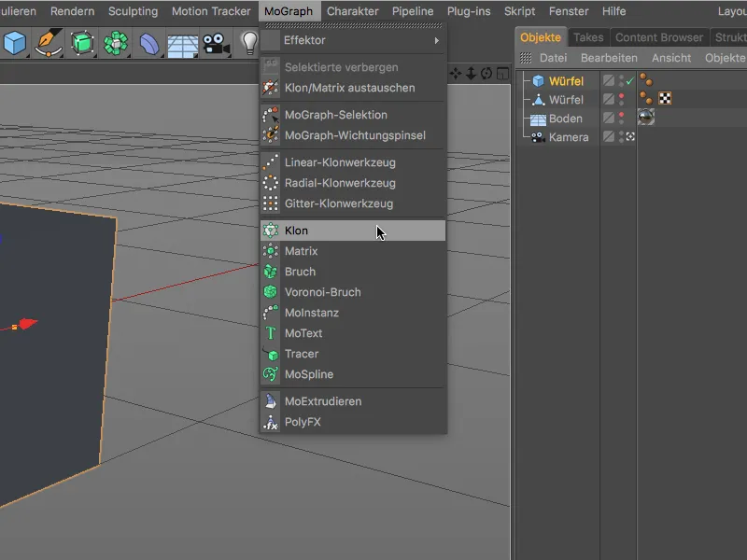
Task: Toggle layer box of Kamera row
Action: coord(609,136)
